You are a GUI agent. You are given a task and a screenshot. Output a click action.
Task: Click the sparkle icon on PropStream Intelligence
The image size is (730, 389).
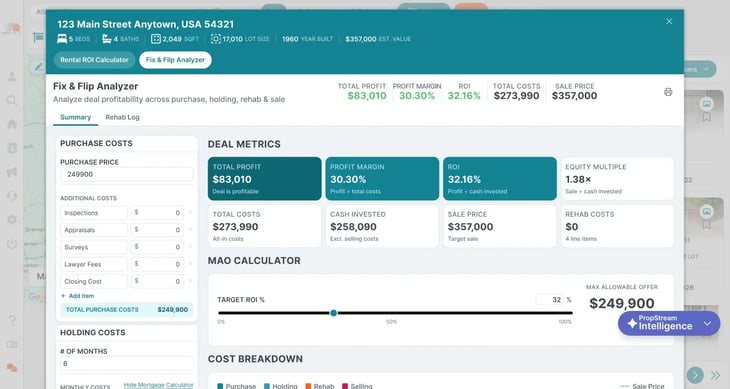632,323
